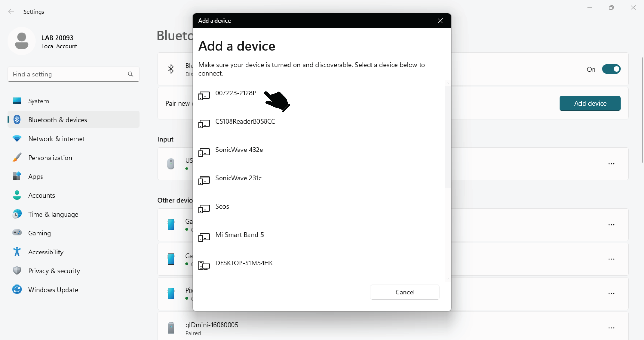Viewport: 644px width, 340px height.
Task: Open the first Other devices three-dot menu
Action: 611,225
